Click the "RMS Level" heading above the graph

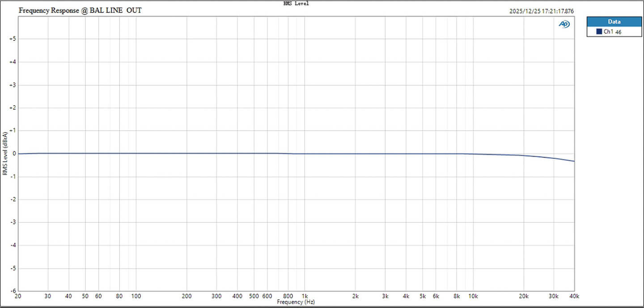coord(296,4)
